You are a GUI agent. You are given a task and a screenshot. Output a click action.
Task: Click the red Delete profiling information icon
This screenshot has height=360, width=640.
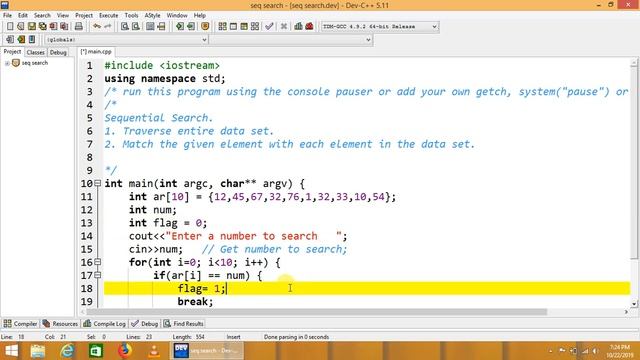click(x=309, y=27)
